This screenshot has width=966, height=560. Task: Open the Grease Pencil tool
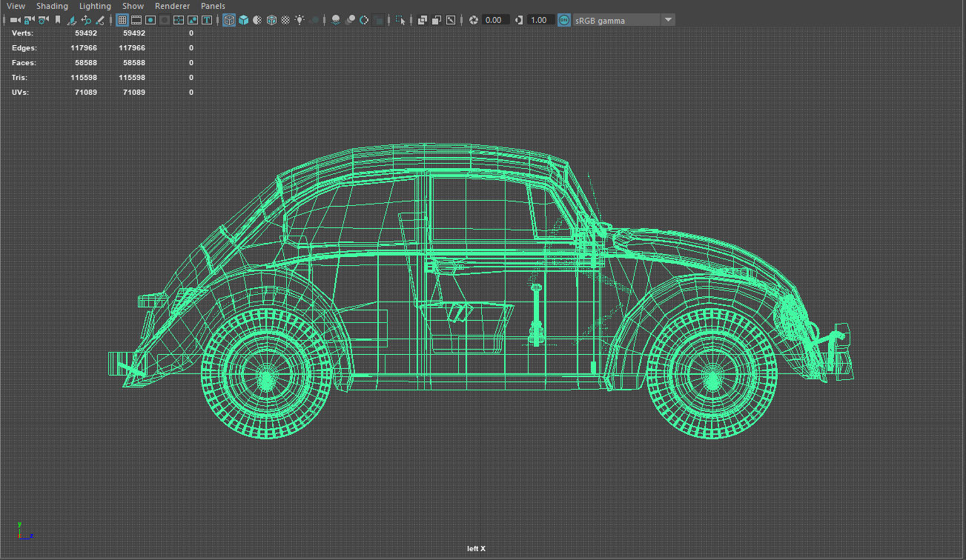pos(100,20)
